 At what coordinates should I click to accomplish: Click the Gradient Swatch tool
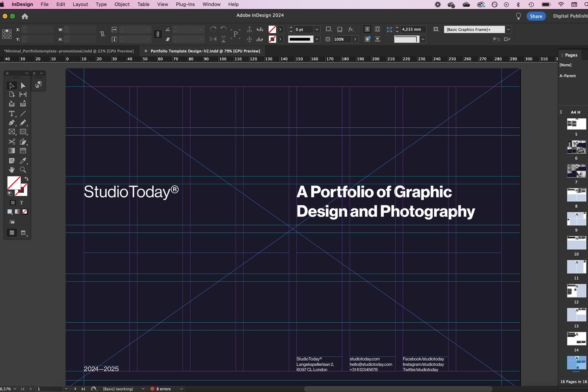click(x=12, y=151)
